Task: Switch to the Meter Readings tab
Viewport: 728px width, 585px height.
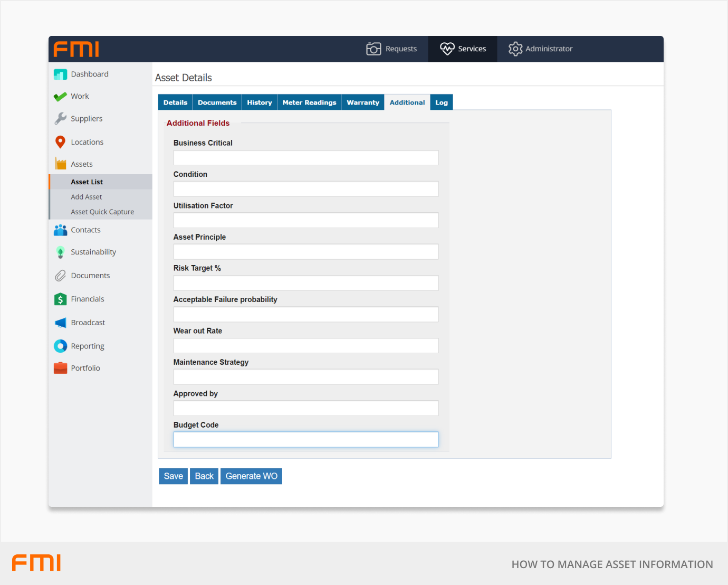Action: click(309, 102)
